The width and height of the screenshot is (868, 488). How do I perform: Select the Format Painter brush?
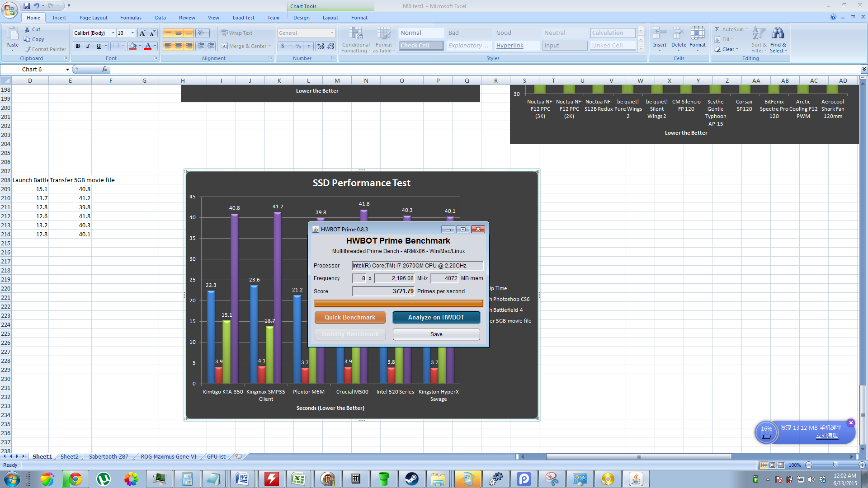[28, 49]
